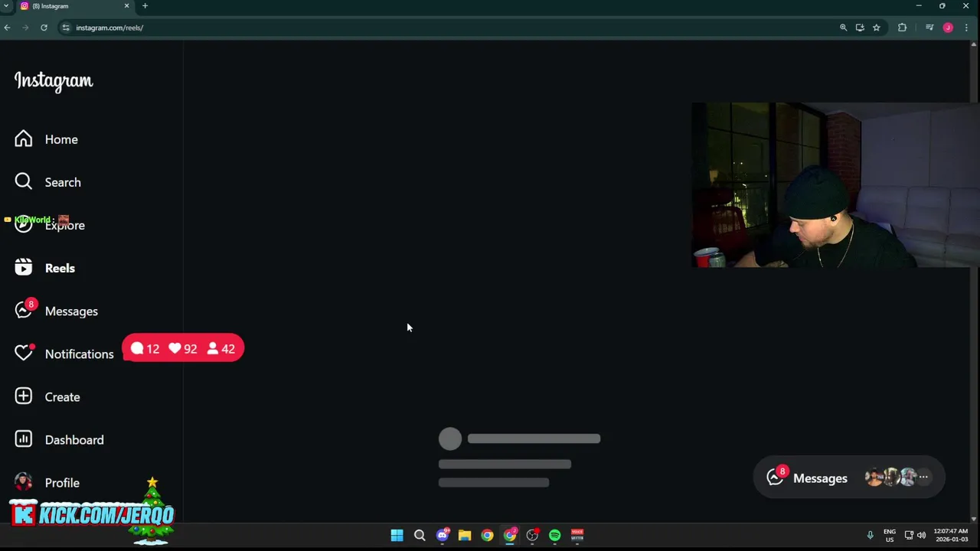Open the volume control in system tray
980x551 pixels.
(921, 535)
